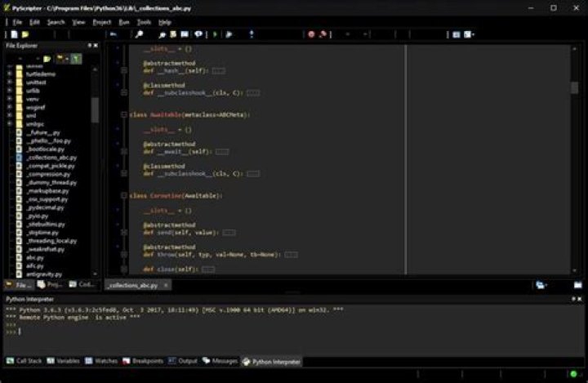Select _bootlocale.py in File Explorer

[45, 149]
